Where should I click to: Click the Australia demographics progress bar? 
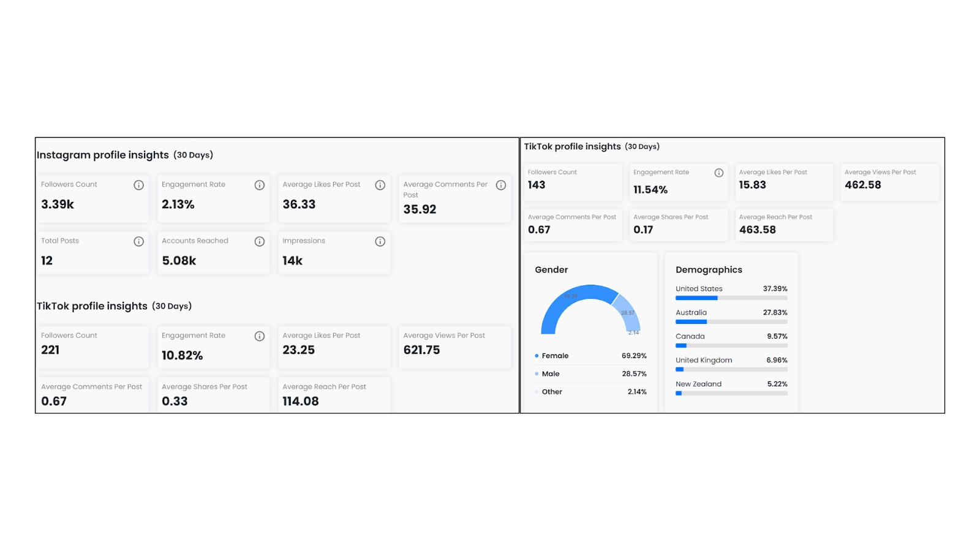click(x=731, y=322)
